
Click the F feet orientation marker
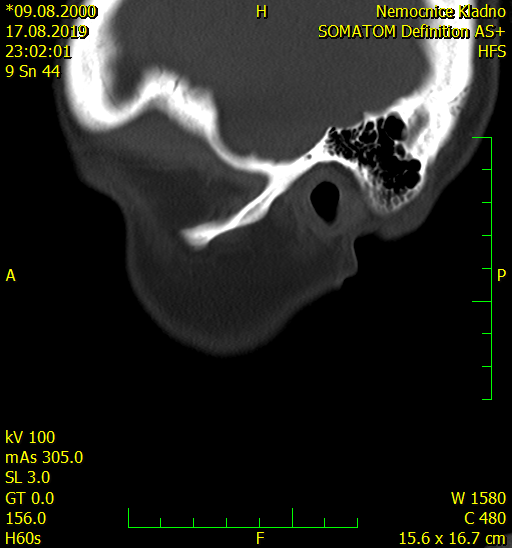(260, 539)
